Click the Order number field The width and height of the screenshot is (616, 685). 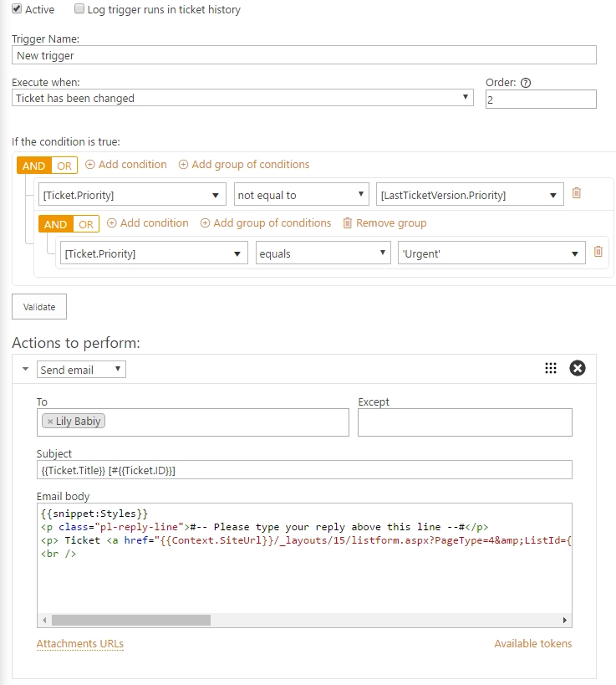pyautogui.click(x=541, y=100)
